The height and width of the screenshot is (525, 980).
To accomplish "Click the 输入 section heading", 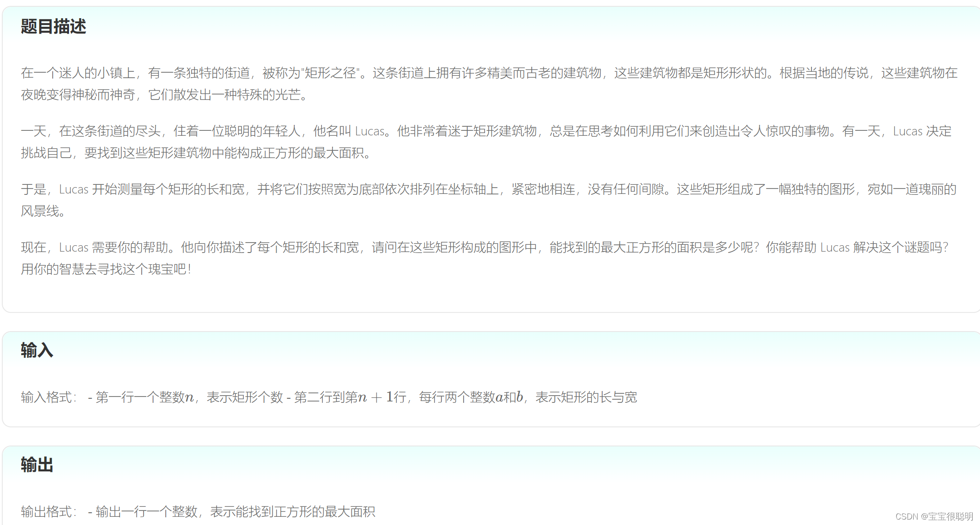I will click(x=37, y=350).
